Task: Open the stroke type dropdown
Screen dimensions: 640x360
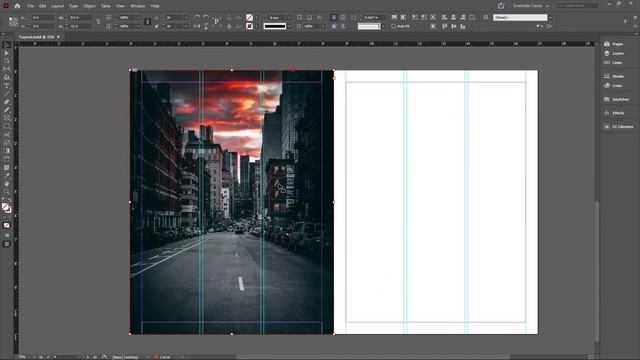Action: pos(289,26)
